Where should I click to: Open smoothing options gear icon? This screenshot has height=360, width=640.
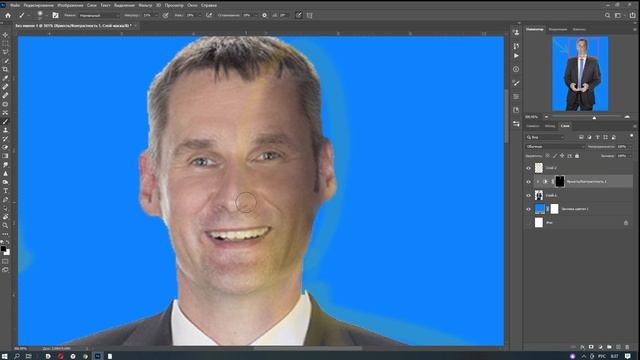(264, 15)
